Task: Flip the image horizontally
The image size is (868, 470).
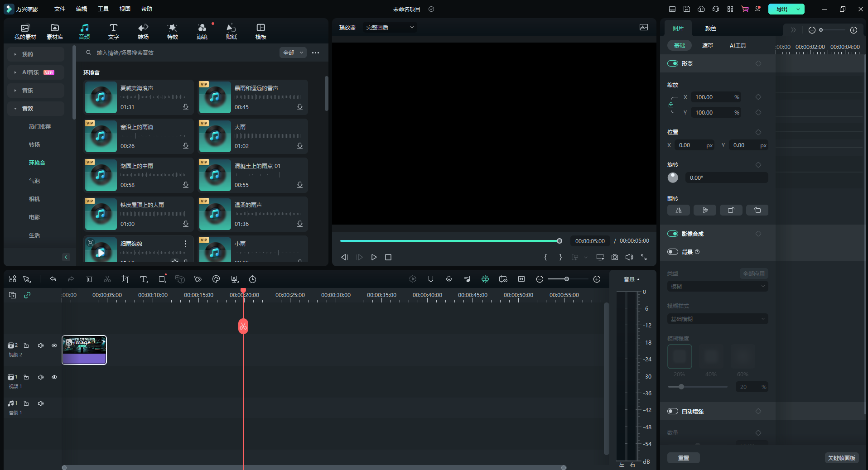Action: tap(678, 210)
